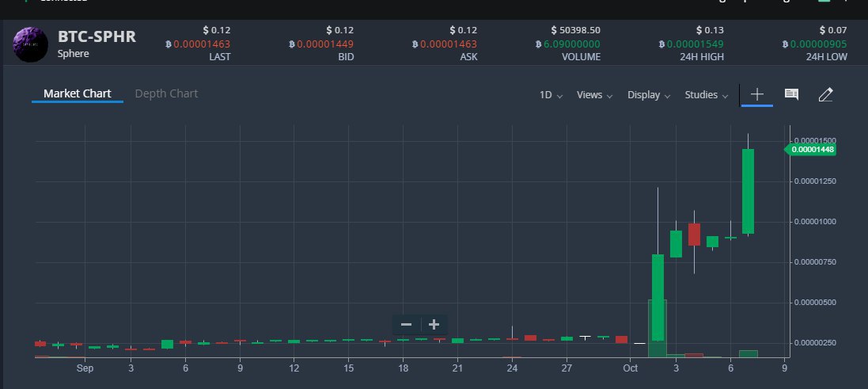Screen dimensions: 868x389
Task: Open the Display dropdown menu
Action: coord(649,95)
